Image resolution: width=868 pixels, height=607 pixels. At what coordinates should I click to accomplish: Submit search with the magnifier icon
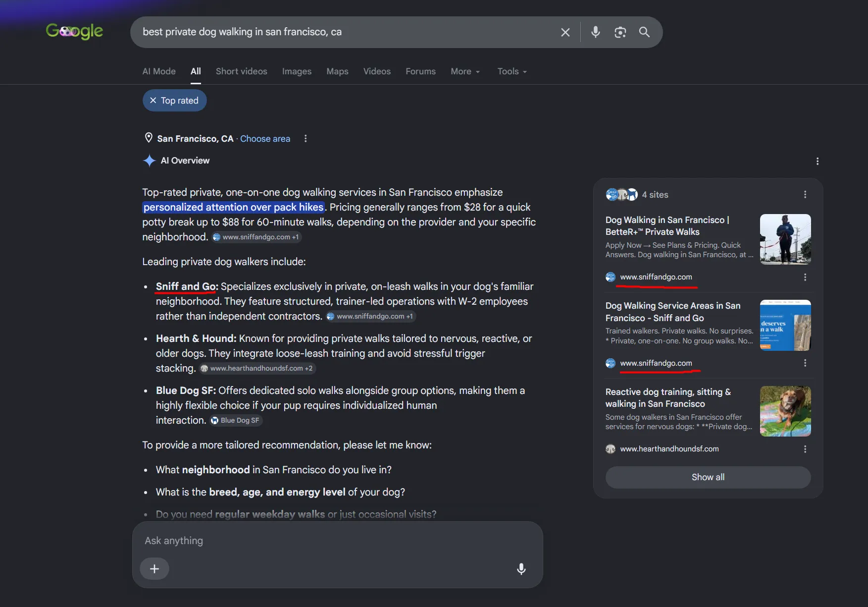[x=644, y=32]
